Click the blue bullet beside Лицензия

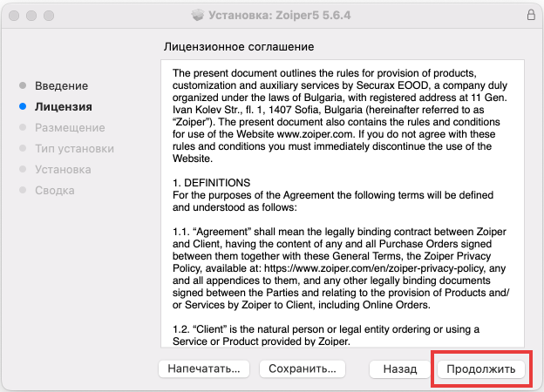(x=23, y=106)
